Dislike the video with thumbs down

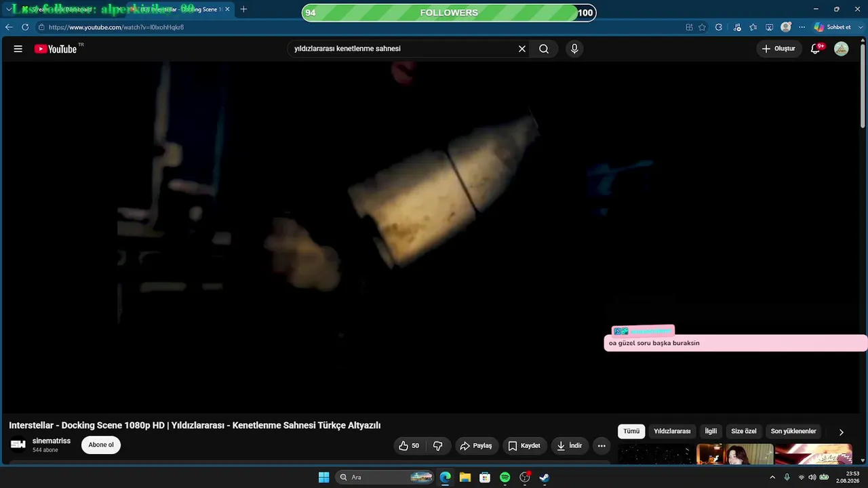click(438, 446)
